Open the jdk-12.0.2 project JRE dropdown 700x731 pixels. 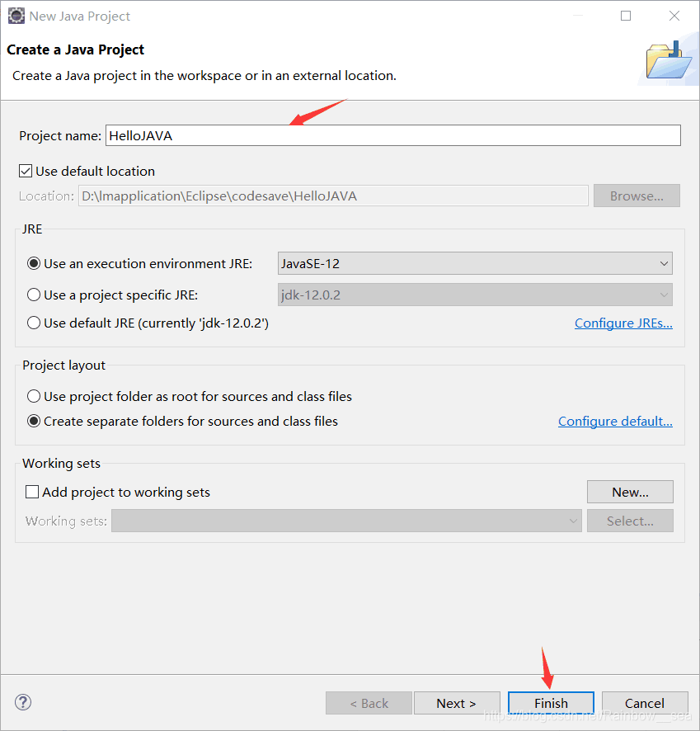(475, 295)
